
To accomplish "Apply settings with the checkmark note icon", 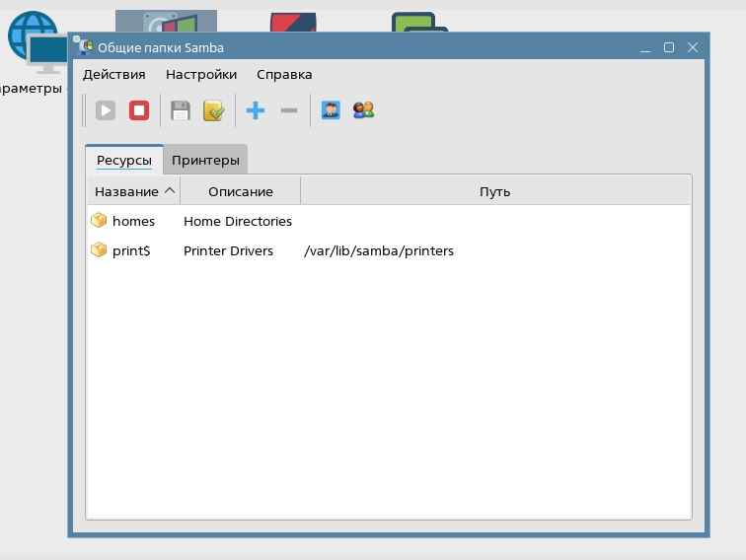I will [x=213, y=110].
